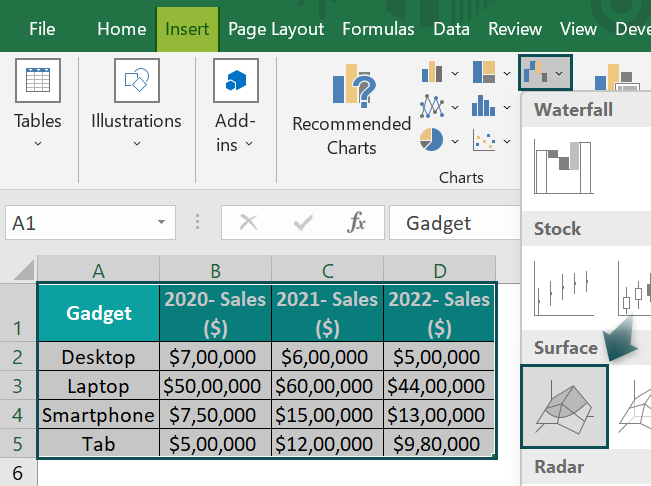
Task: Expand the scatter chart dropdown arrow
Action: click(x=507, y=141)
